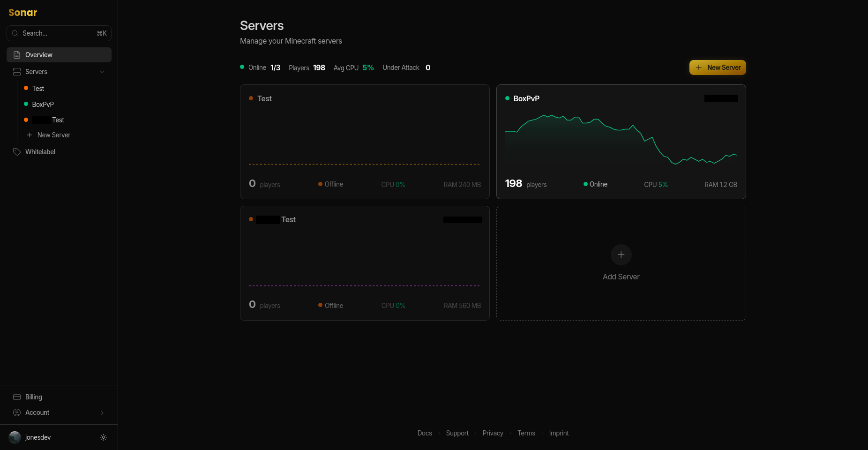The width and height of the screenshot is (868, 450).
Task: Click the search magnifier icon
Action: (x=15, y=33)
